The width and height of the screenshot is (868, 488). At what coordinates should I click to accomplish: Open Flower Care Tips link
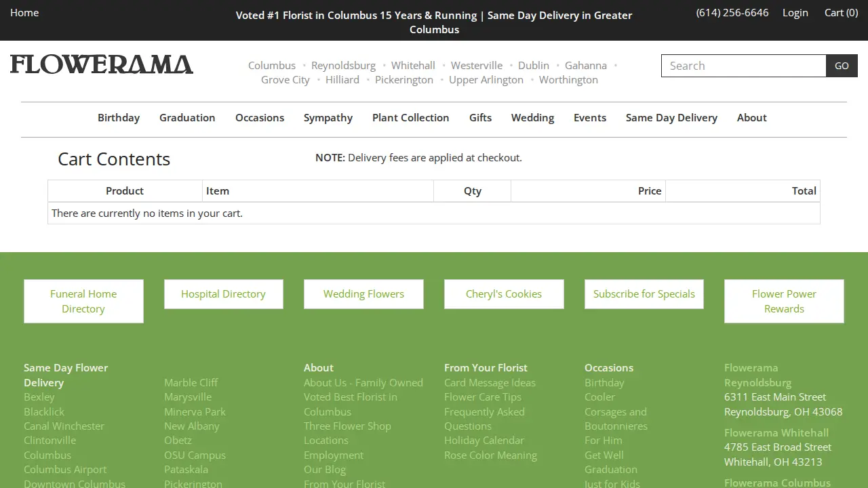pos(483,397)
